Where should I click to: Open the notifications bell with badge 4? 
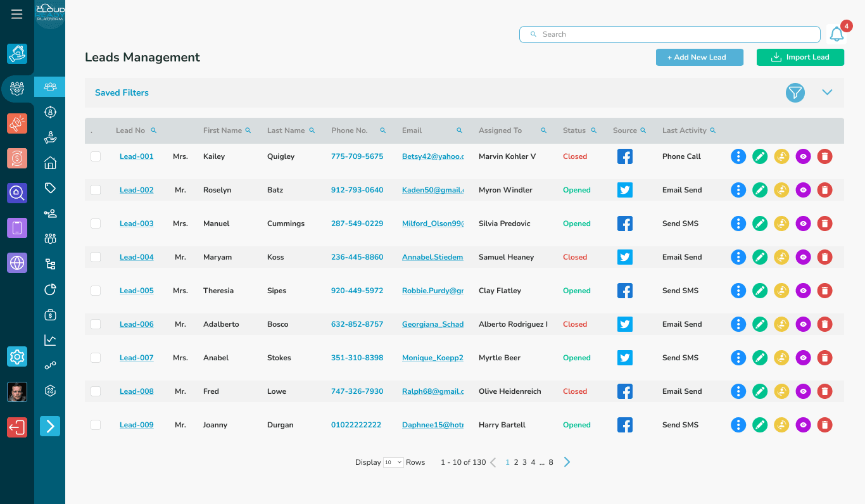tap(837, 34)
